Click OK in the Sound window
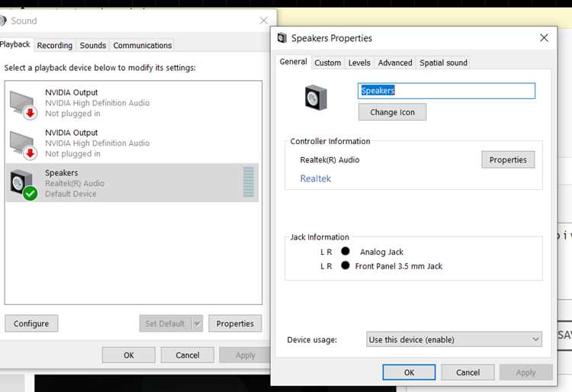 [x=128, y=355]
